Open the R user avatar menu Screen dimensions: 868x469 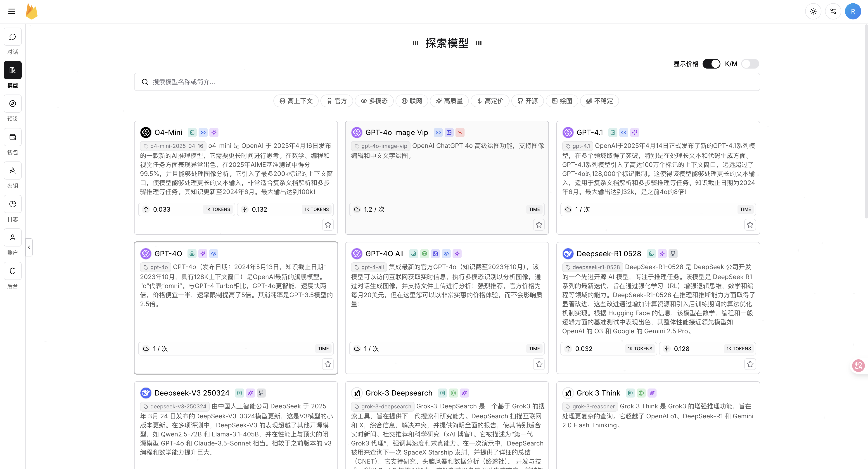coord(853,12)
